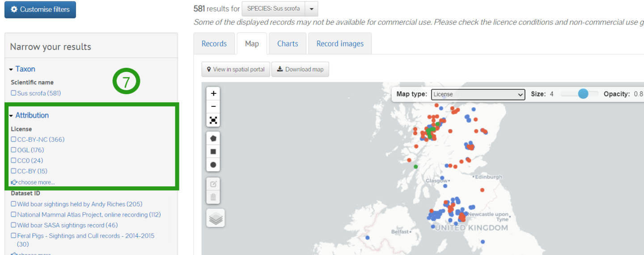Zoom out on the map
Viewport: 644px width, 255px height.
(x=213, y=107)
